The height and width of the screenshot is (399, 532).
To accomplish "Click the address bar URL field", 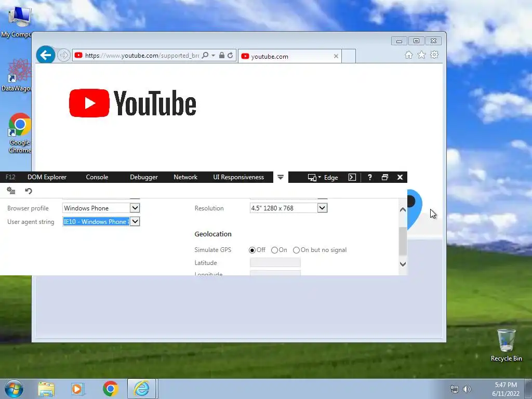I will (x=141, y=55).
